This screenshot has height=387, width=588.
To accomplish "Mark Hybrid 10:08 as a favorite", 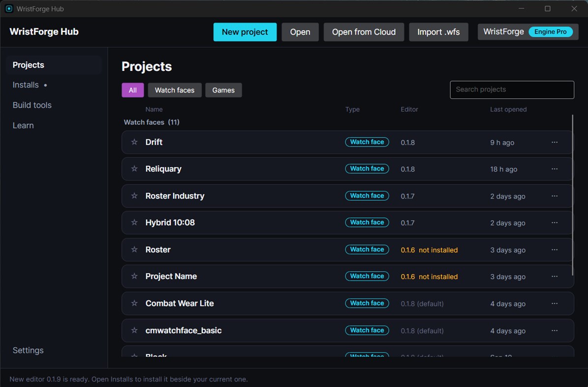I will coord(134,222).
